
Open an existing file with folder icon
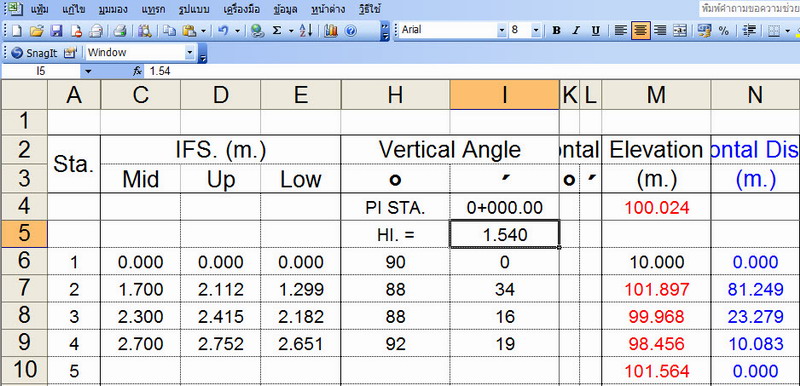click(x=36, y=31)
